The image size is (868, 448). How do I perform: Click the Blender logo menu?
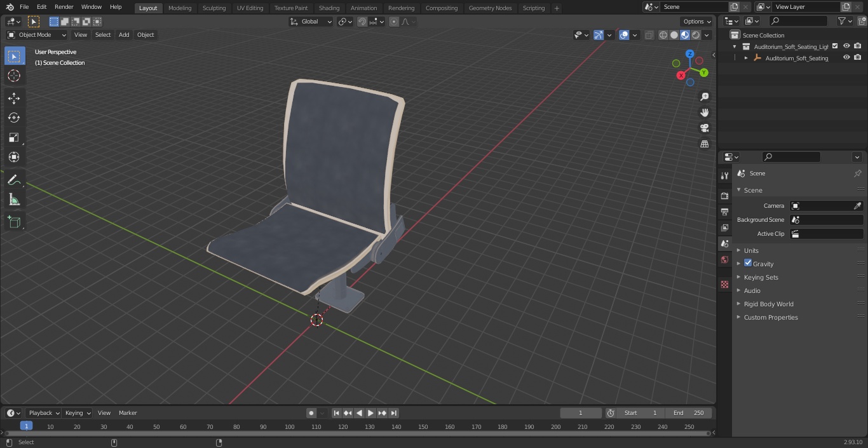pos(10,7)
